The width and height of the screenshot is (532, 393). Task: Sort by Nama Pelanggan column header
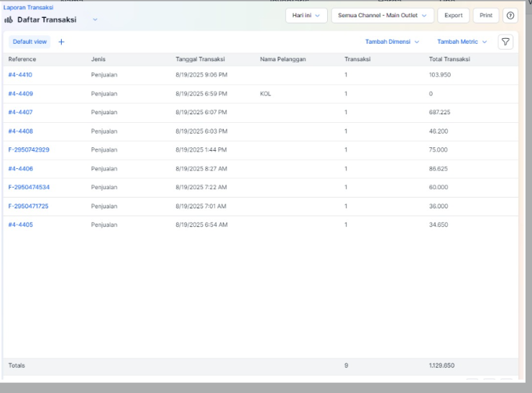pos(283,60)
